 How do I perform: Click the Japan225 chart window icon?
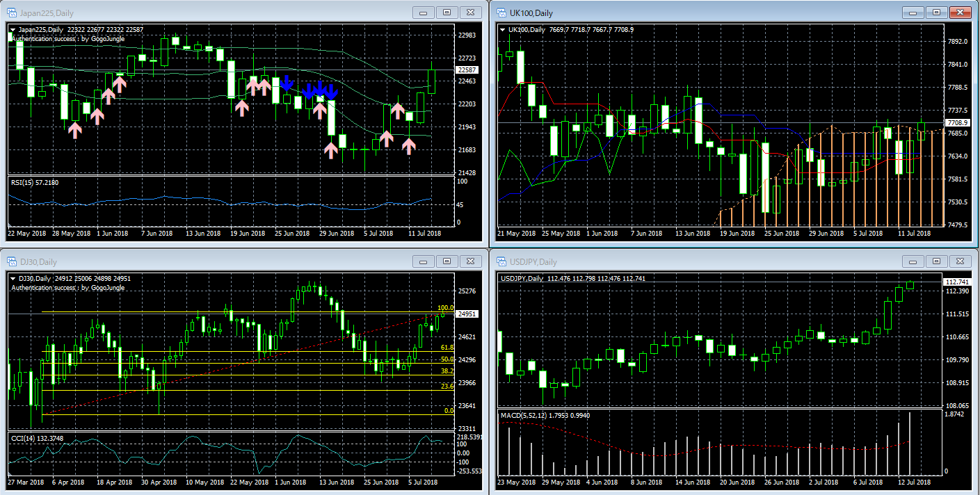coord(12,13)
